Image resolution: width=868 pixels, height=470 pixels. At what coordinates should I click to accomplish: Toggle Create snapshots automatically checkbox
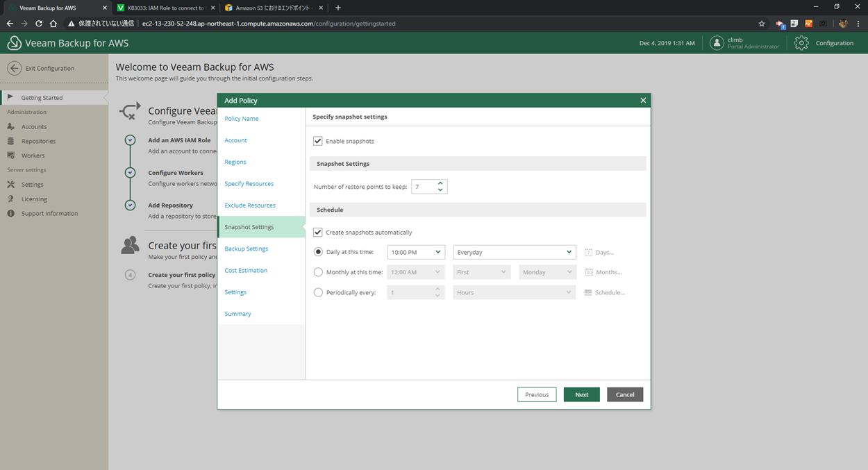(x=318, y=233)
